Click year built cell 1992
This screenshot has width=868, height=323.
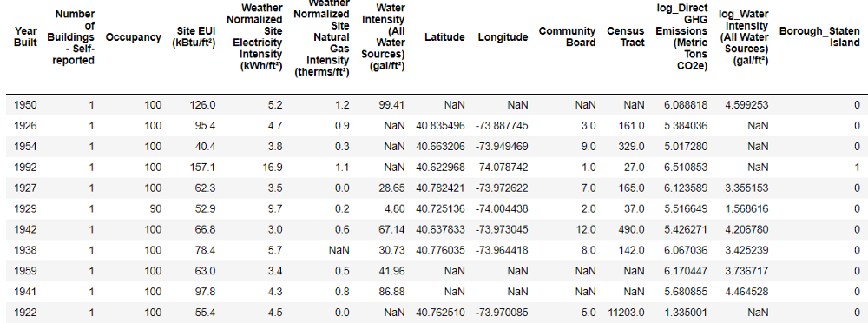pos(25,168)
